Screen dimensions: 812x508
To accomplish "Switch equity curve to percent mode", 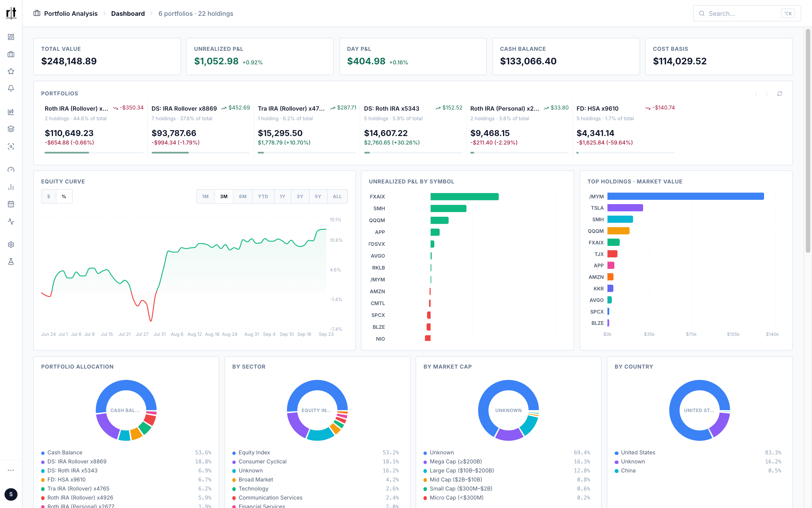I will click(x=64, y=196).
